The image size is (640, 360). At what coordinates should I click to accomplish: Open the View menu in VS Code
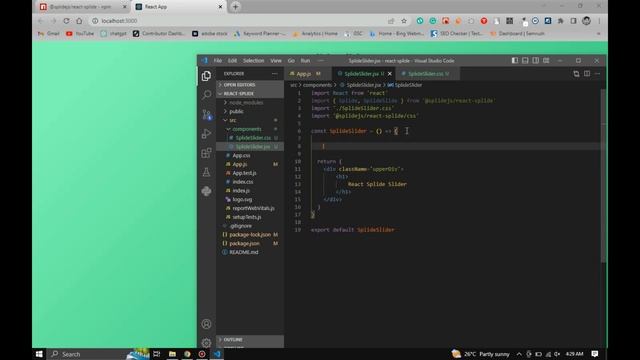point(276,60)
